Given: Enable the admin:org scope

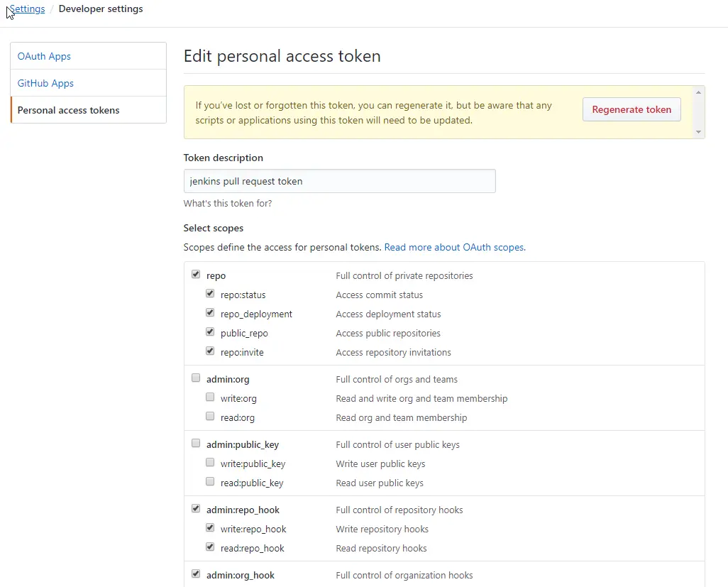Looking at the screenshot, I should click(x=196, y=378).
